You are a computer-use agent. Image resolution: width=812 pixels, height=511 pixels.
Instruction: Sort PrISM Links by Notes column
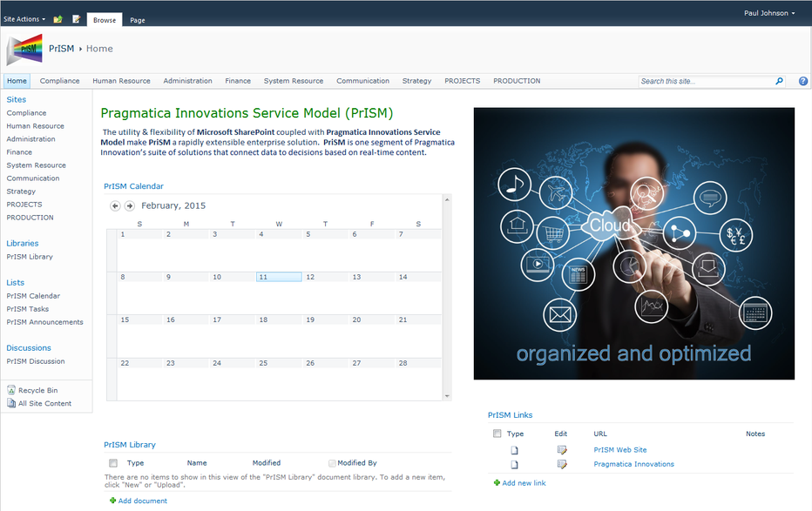point(755,434)
